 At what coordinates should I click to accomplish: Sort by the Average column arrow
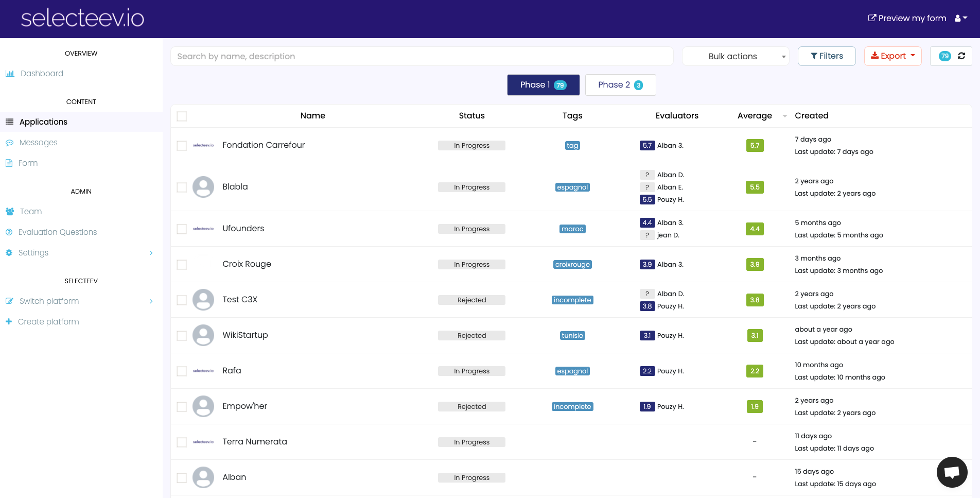(x=784, y=116)
